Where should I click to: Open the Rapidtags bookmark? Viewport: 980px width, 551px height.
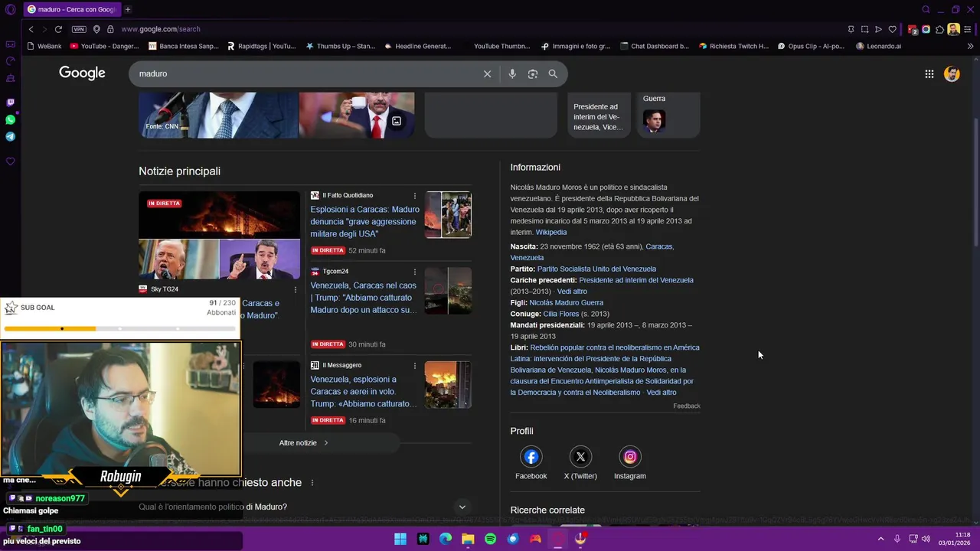pos(261,46)
